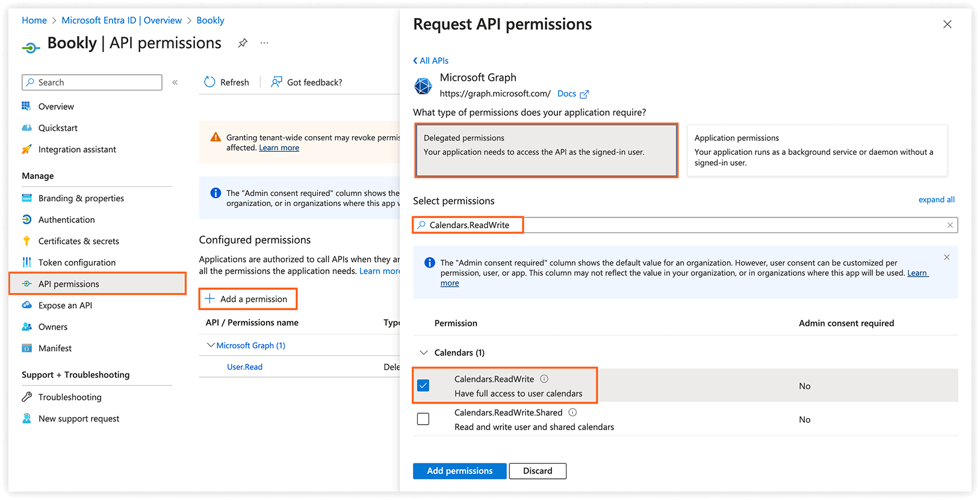Click Learn more in the warning banner
Image resolution: width=980 pixels, height=500 pixels.
point(279,148)
